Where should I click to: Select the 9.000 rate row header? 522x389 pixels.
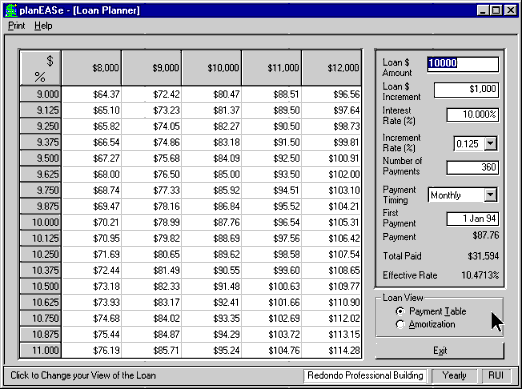click(40, 94)
